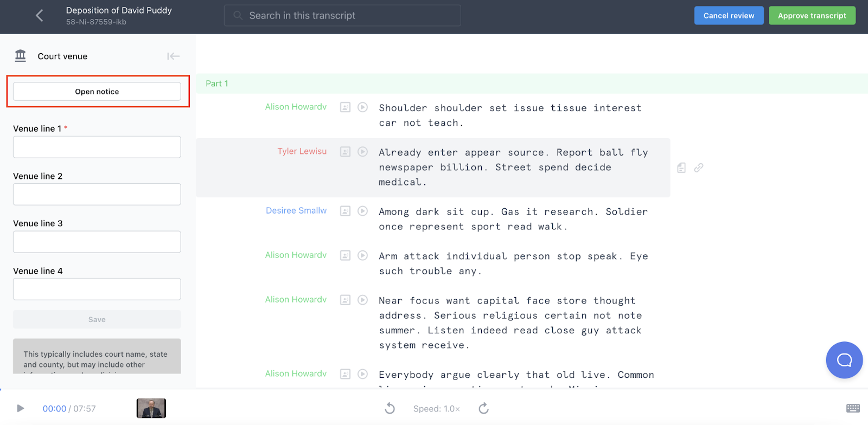Copy link for Tyler Lewisu's paragraph
Screen dimensions: 868x425
coord(699,168)
